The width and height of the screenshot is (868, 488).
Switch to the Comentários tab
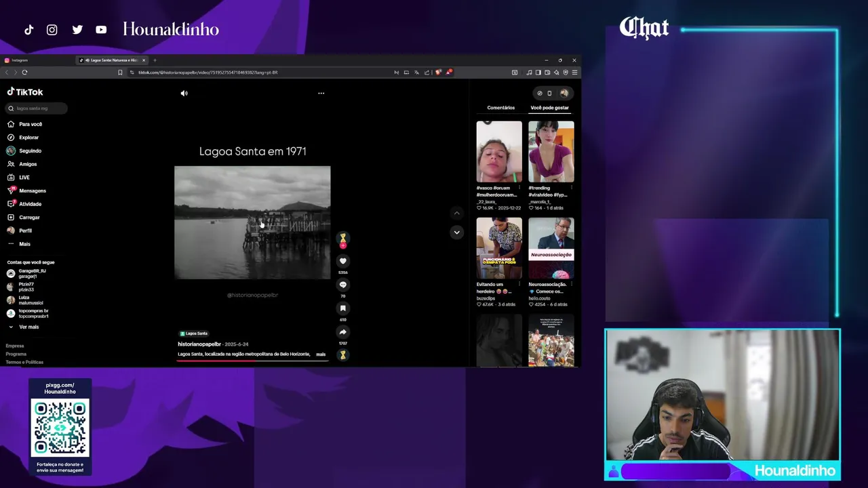tap(500, 108)
